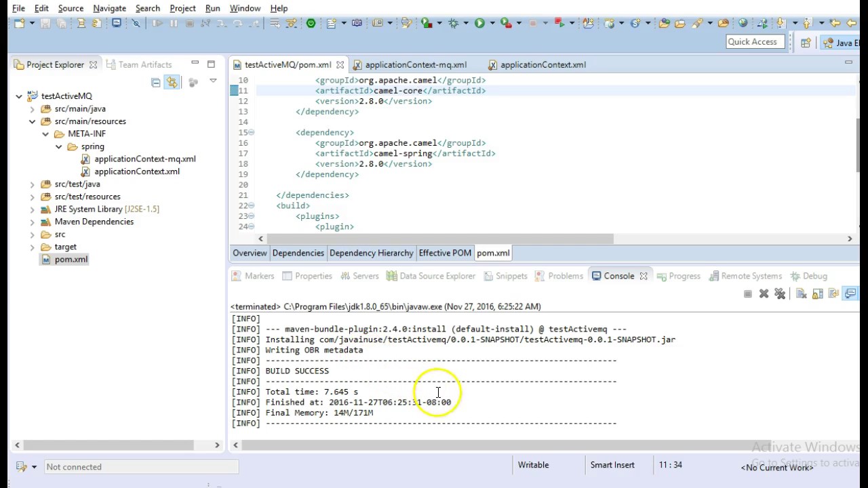Click Remove Launch X icon in Console
868x488 pixels.
click(x=764, y=293)
